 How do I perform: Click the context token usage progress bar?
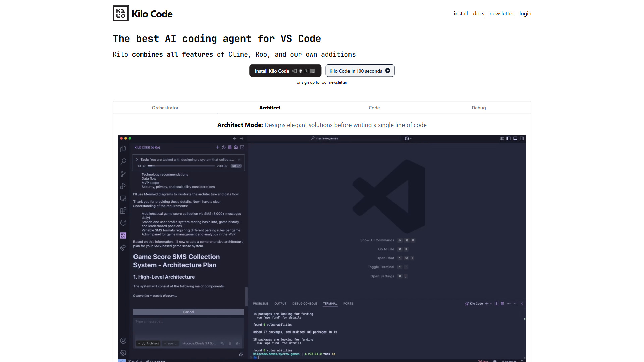[181, 166]
